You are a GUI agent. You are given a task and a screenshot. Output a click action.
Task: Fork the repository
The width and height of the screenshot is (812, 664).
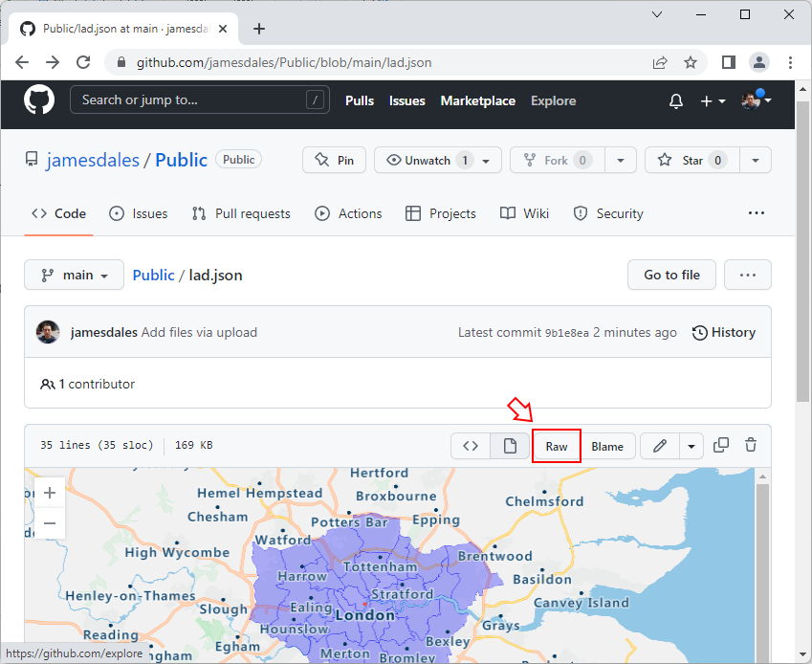pos(558,160)
